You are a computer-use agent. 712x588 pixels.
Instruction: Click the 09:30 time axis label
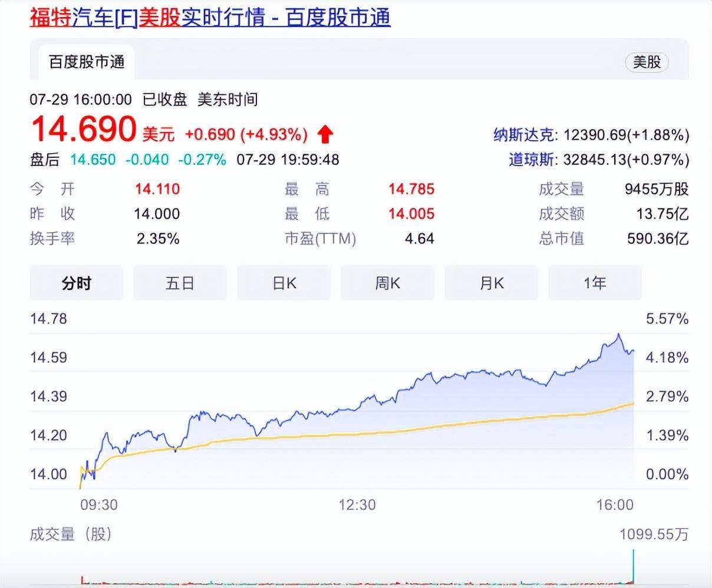pyautogui.click(x=98, y=505)
